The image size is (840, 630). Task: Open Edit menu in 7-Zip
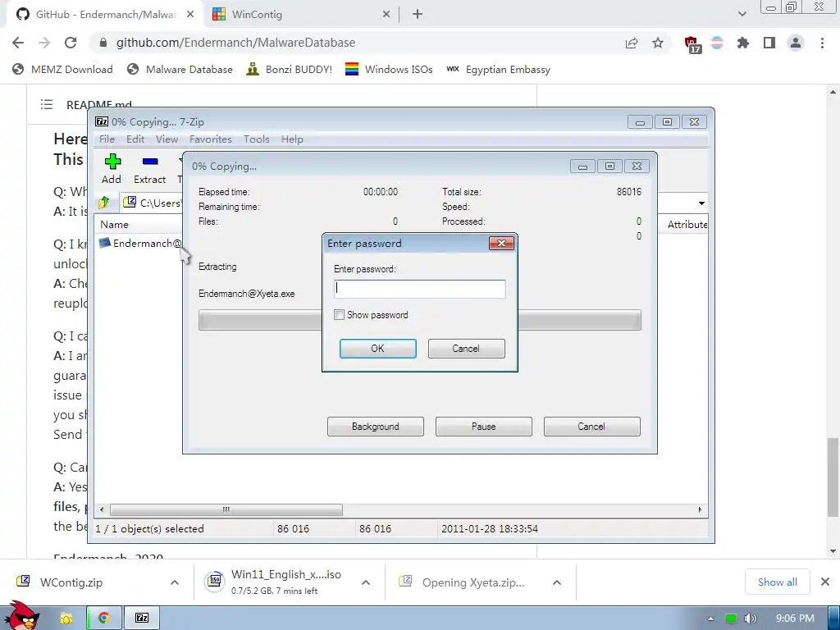pos(135,139)
